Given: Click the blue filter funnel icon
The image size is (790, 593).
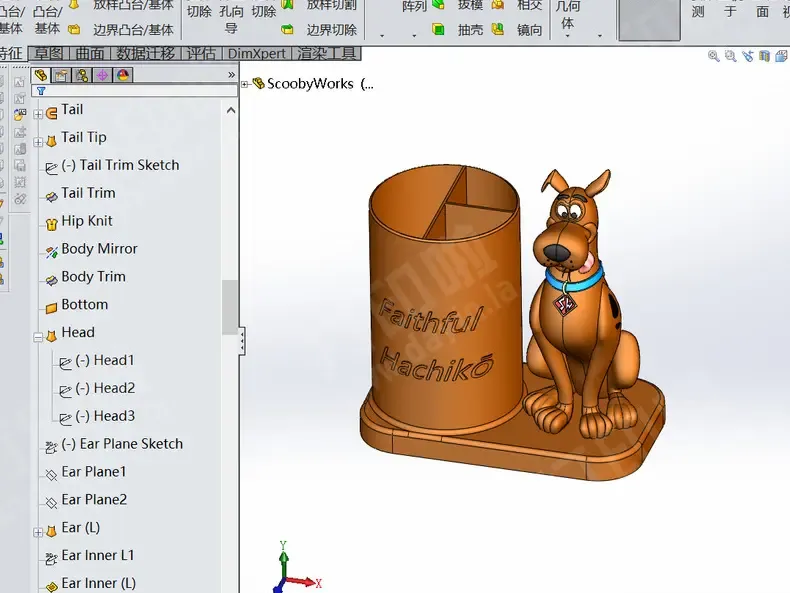Looking at the screenshot, I should coord(41,91).
